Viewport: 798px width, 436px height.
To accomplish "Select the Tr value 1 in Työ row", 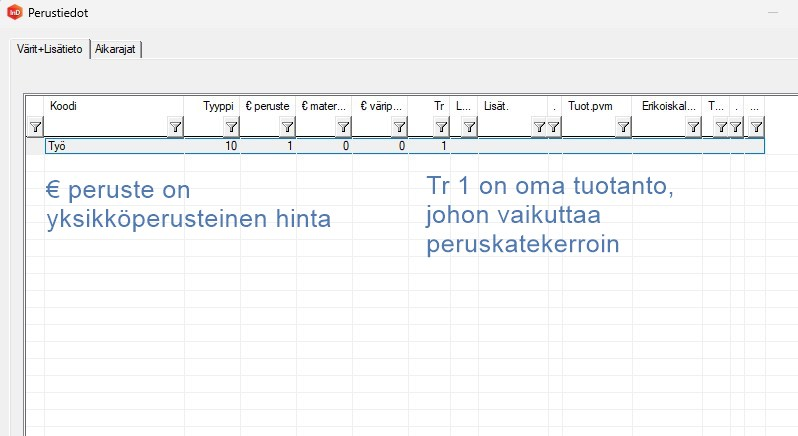I will (x=430, y=146).
